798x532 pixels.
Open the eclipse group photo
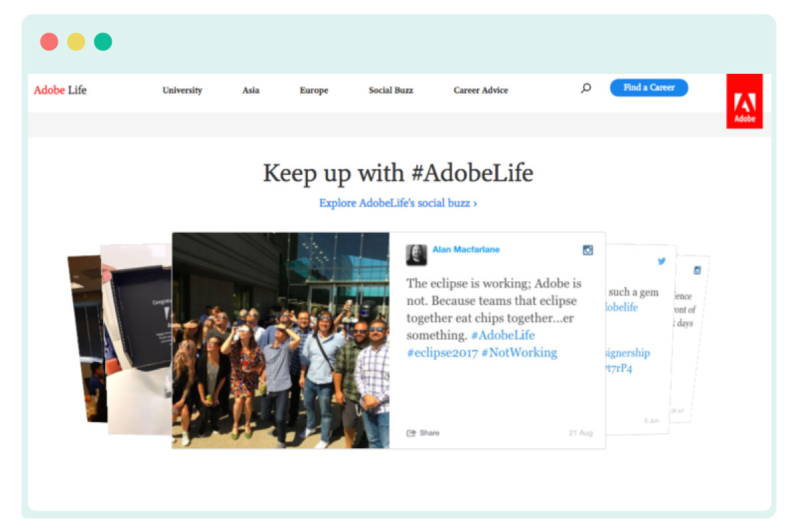[x=281, y=340]
